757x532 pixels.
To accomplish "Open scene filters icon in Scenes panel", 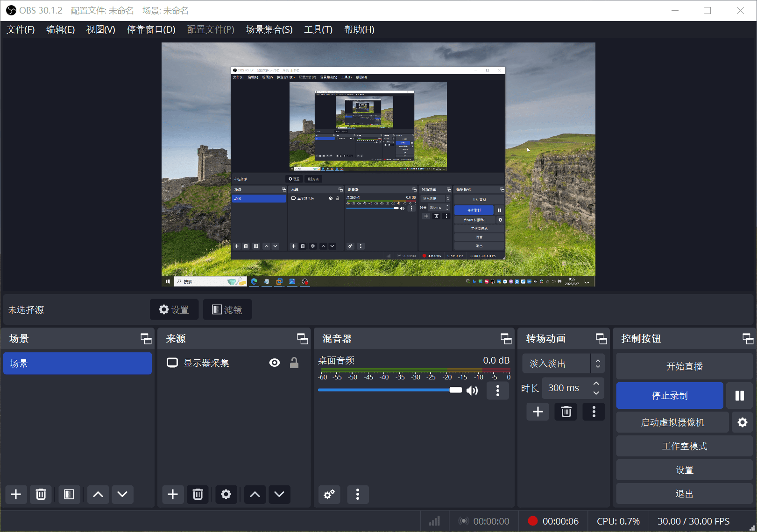I will pos(69,494).
